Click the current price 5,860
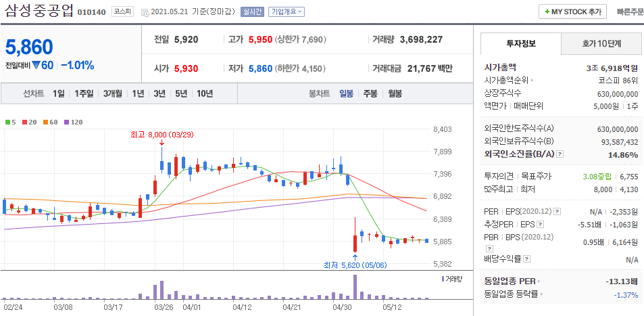 click(x=29, y=47)
